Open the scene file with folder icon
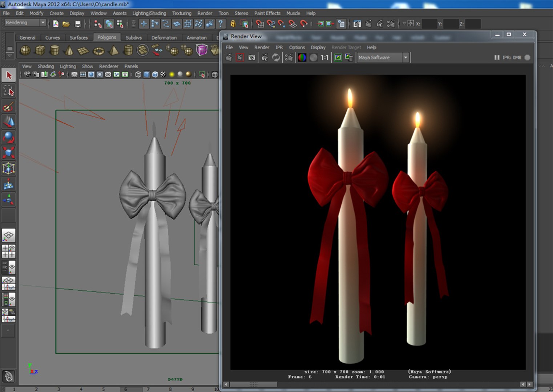The width and height of the screenshot is (553, 392). pyautogui.click(x=66, y=24)
